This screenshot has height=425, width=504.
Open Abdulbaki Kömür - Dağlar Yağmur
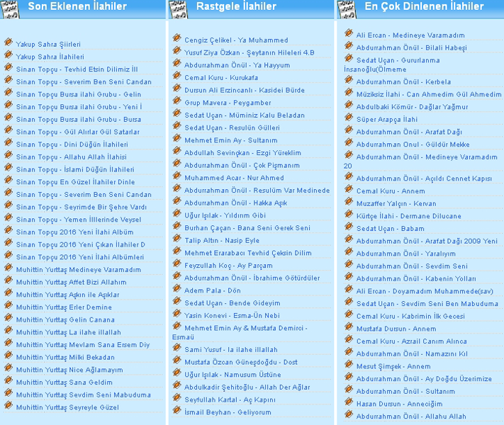click(x=412, y=107)
